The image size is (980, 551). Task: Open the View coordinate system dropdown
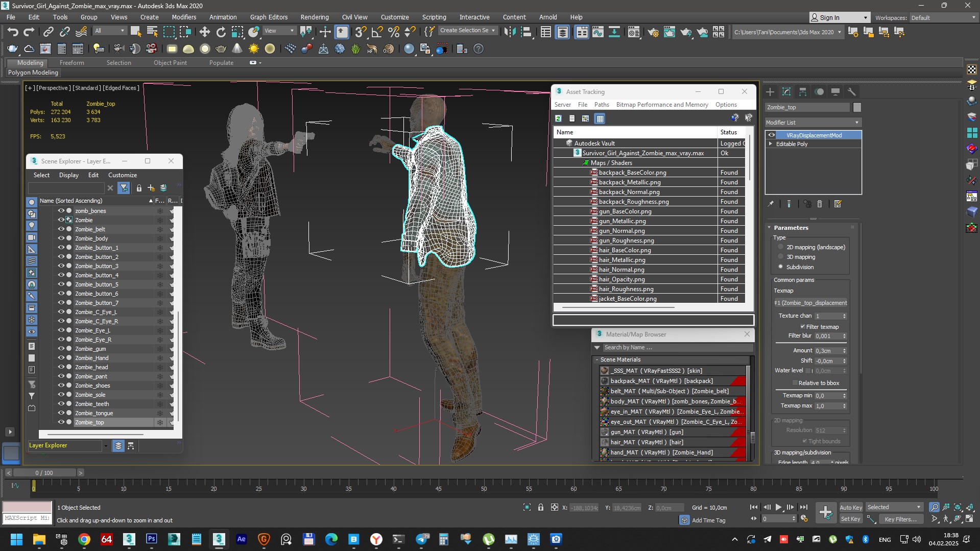coord(279,31)
